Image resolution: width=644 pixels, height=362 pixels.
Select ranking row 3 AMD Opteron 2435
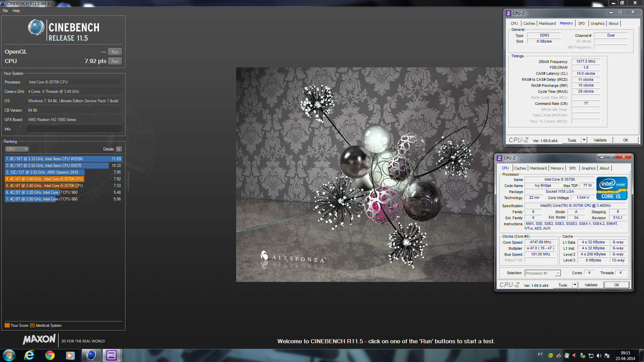pyautogui.click(x=63, y=172)
